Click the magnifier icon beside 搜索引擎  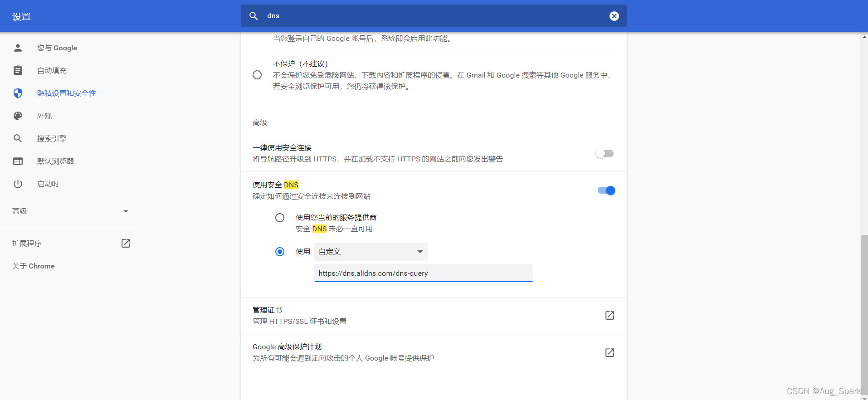[18, 138]
